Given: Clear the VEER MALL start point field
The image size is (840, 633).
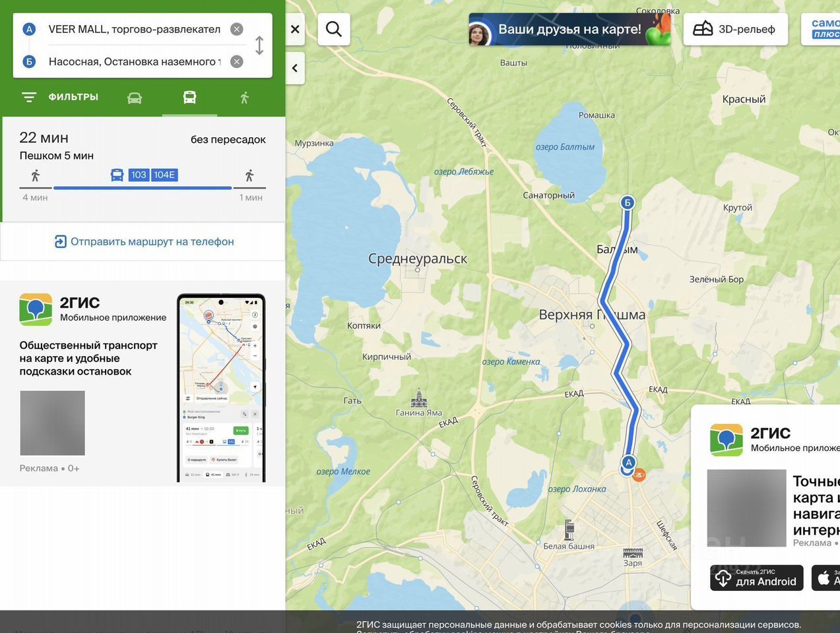Looking at the screenshot, I should (x=237, y=29).
